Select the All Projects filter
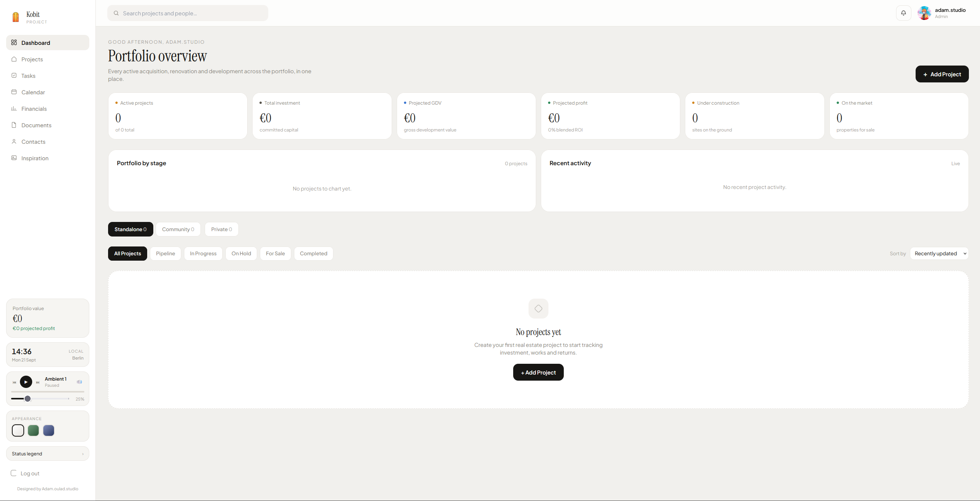Screen dimensions: 980x501 (128, 253)
